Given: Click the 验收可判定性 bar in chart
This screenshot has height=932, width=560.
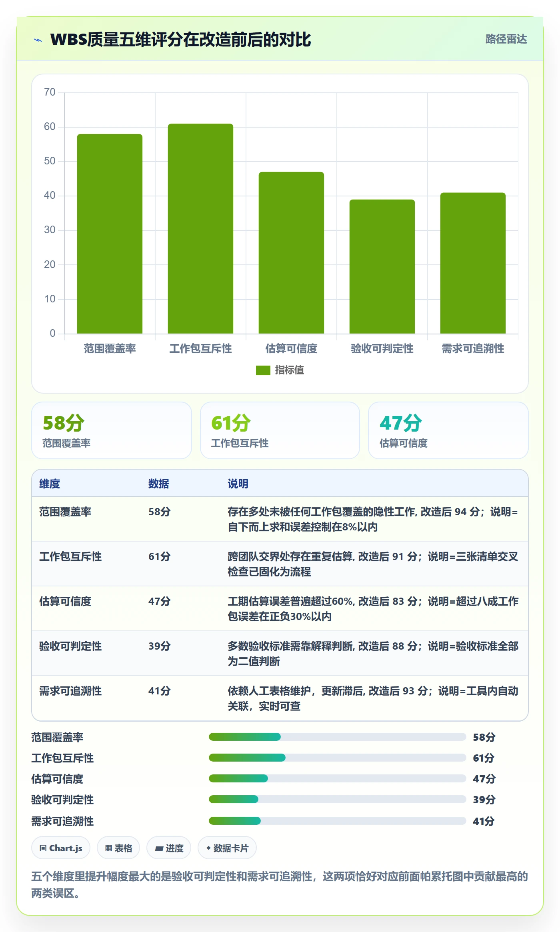Looking at the screenshot, I should pos(382,266).
